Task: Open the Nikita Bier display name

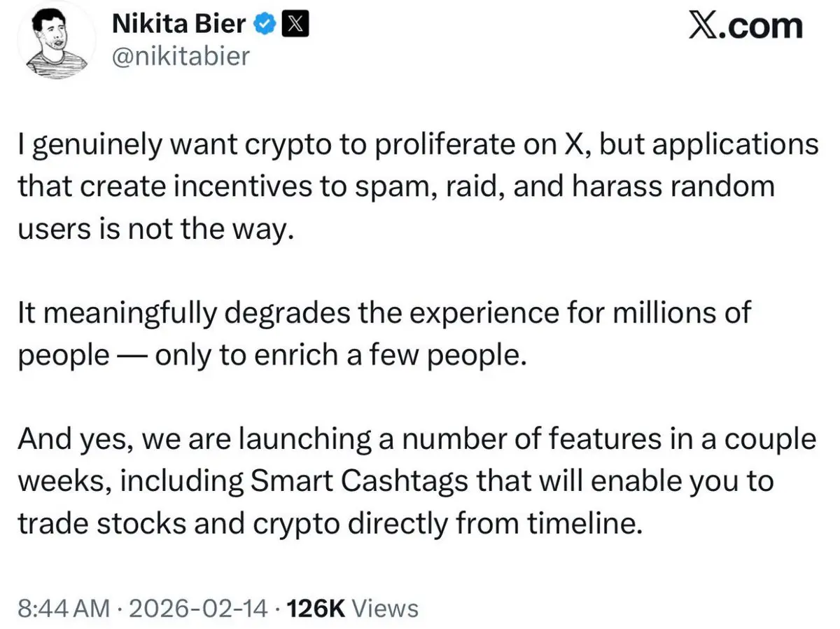Action: click(179, 25)
